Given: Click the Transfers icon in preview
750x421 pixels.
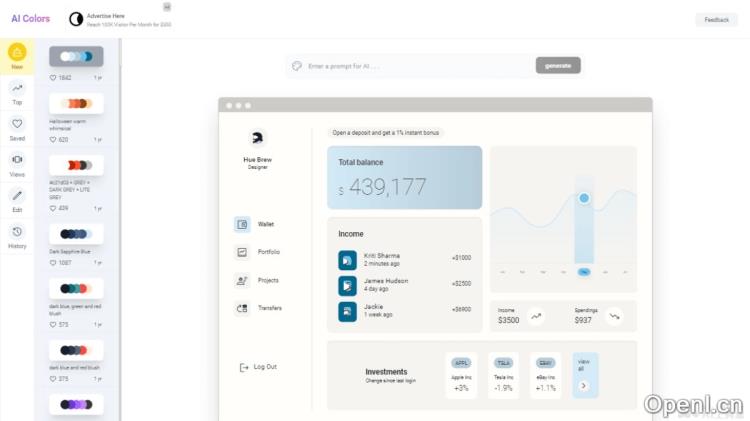Looking at the screenshot, I should coord(242,308).
